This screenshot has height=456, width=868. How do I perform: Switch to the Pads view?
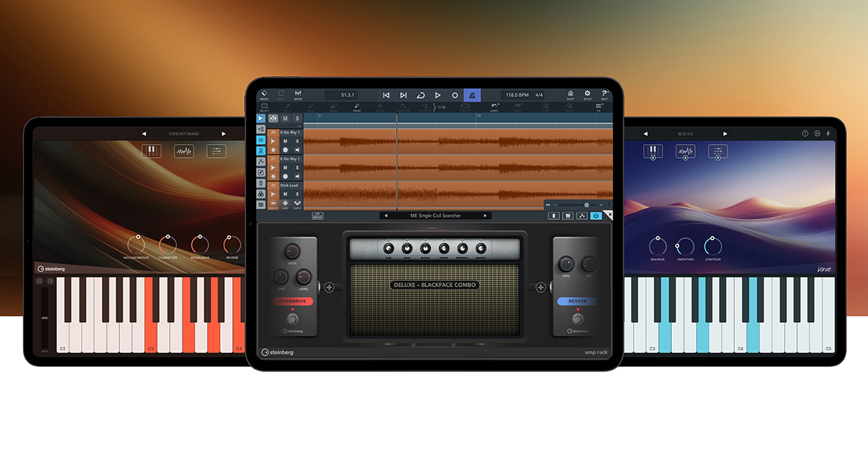[x=281, y=94]
